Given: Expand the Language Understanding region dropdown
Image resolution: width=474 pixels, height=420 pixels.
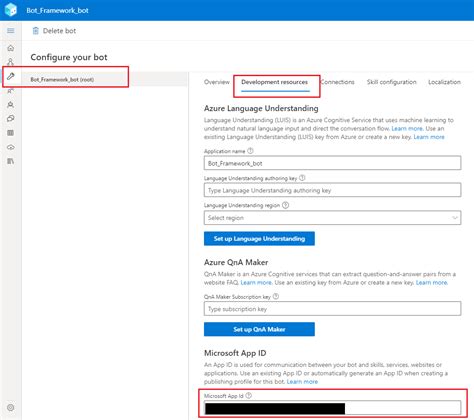Looking at the screenshot, I should (332, 218).
